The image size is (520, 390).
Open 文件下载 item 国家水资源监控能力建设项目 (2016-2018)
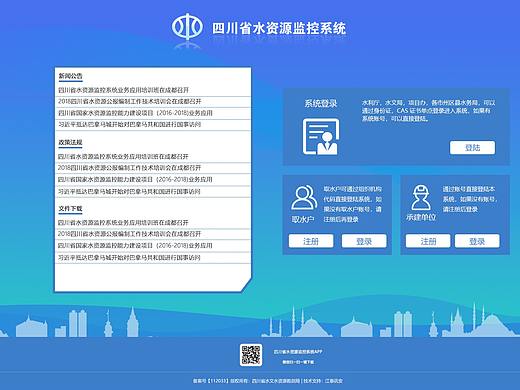point(135,245)
